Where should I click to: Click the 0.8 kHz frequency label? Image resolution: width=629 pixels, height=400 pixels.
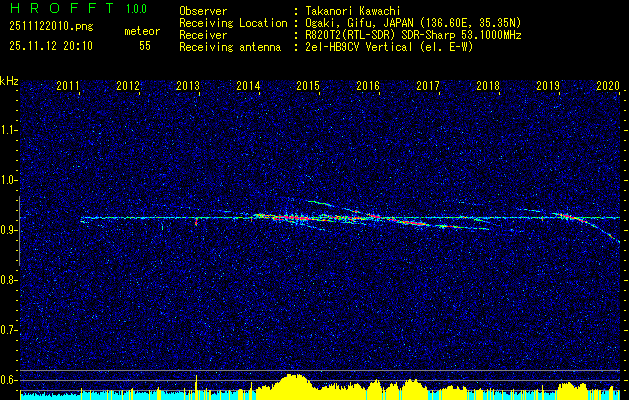pyautogui.click(x=9, y=280)
